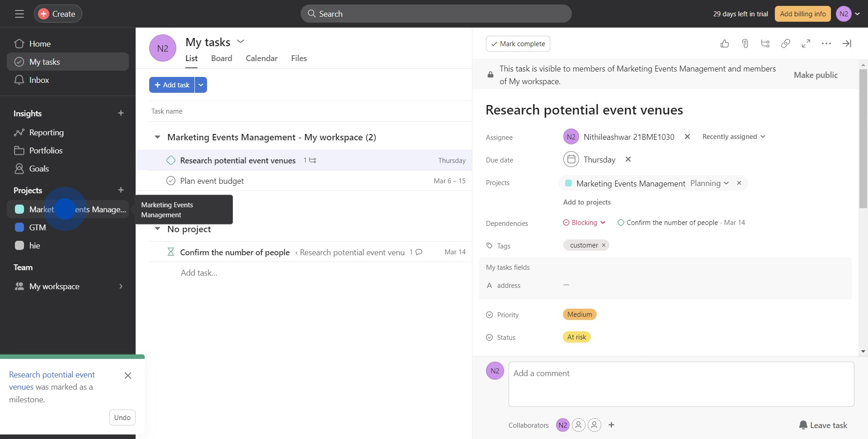Open the Recently assigned dropdown
868x439 pixels.
[x=733, y=136]
